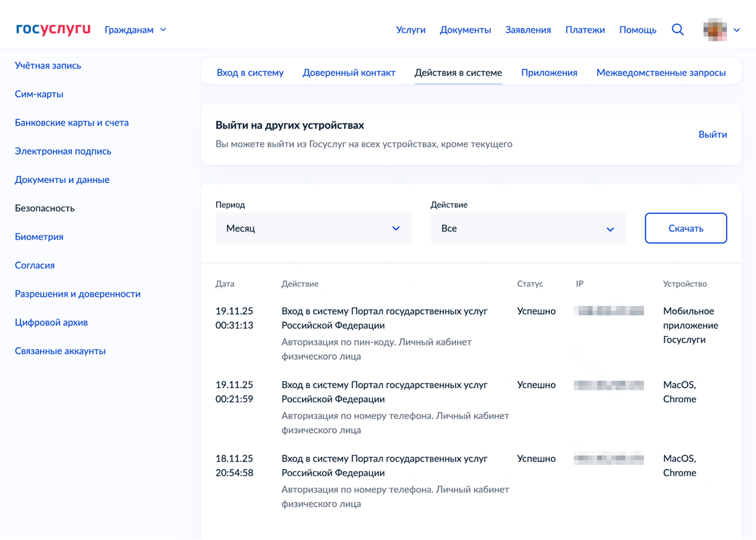Viewport: 756px width, 540px height.
Task: Switch to the Вход в систему tab
Action: coord(250,73)
